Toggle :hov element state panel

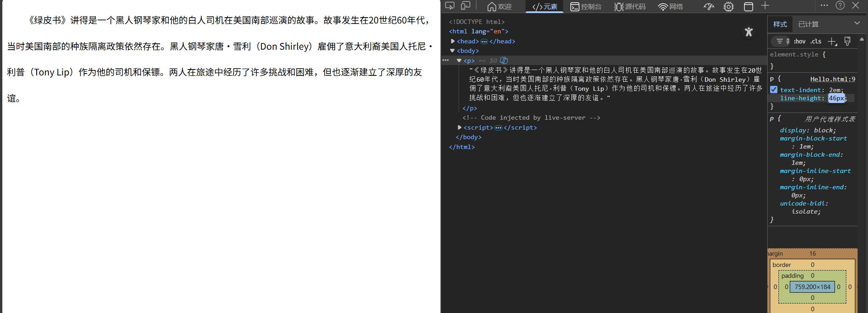coord(799,41)
